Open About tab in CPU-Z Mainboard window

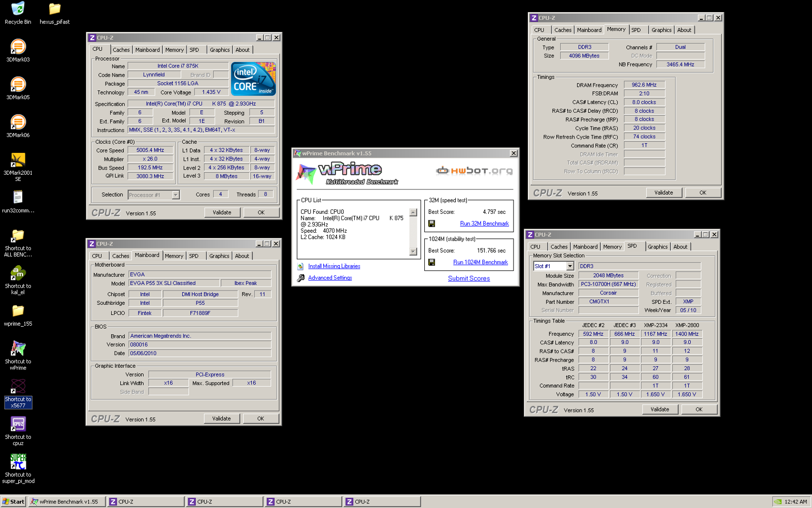[242, 256]
